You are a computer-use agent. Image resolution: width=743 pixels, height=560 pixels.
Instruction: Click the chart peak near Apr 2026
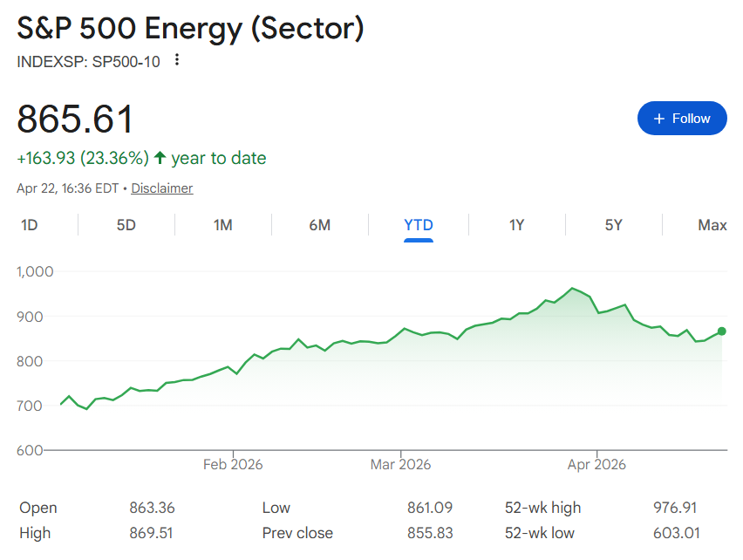573,288
